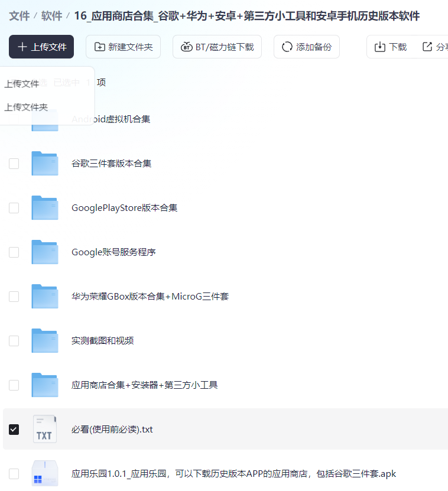The image size is (448, 491).
Task: Click folder icon of 华为荣耀GBox版本合集+MicroG三件套
Action: pyautogui.click(x=45, y=297)
